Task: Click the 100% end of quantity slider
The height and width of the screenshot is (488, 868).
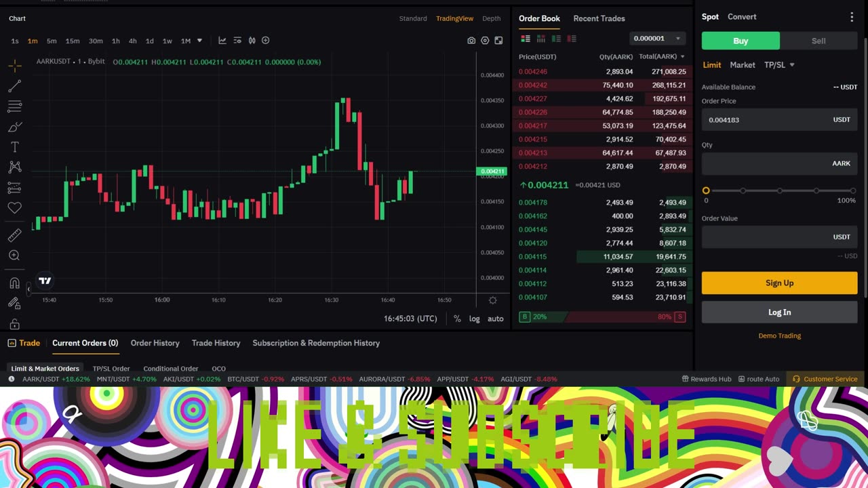Action: pos(852,191)
